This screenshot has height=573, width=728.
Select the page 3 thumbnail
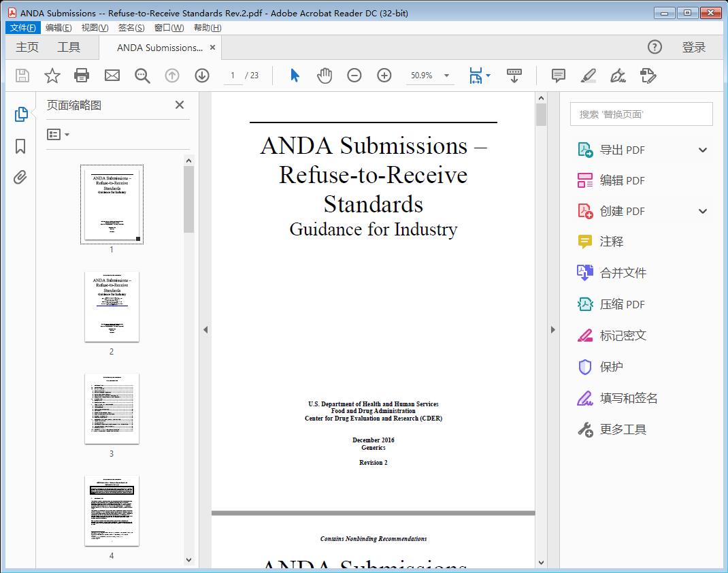(112, 408)
